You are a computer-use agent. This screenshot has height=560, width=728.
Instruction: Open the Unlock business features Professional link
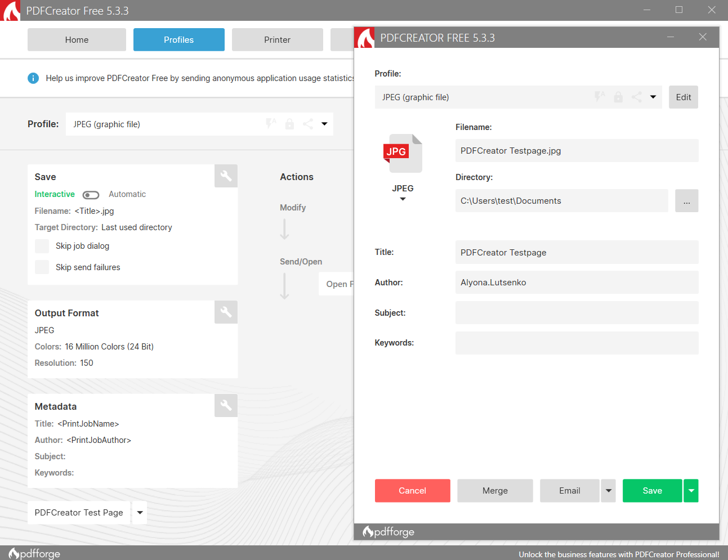click(619, 554)
